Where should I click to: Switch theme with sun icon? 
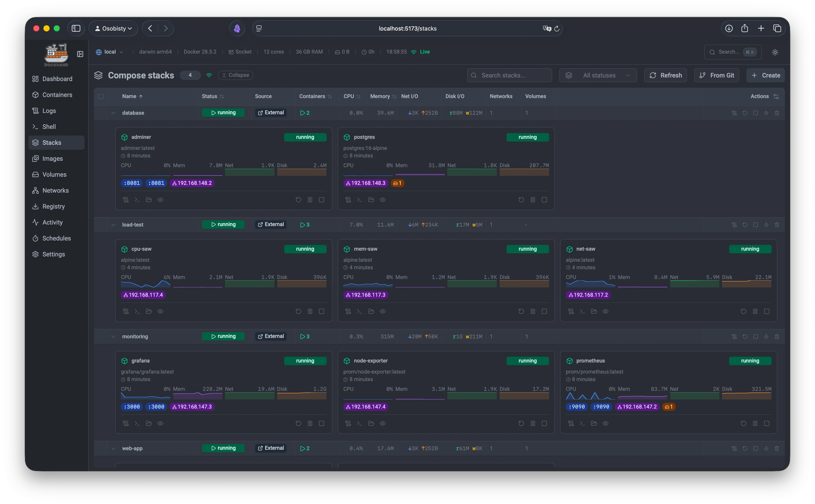click(x=775, y=52)
